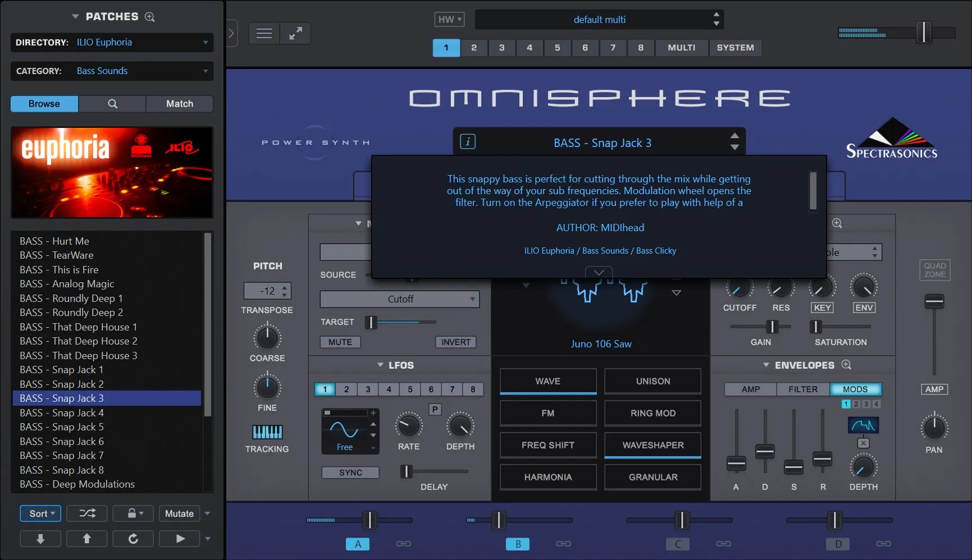Viewport: 972px width, 560px height.
Task: Toggle the filter KEY button
Action: click(823, 307)
